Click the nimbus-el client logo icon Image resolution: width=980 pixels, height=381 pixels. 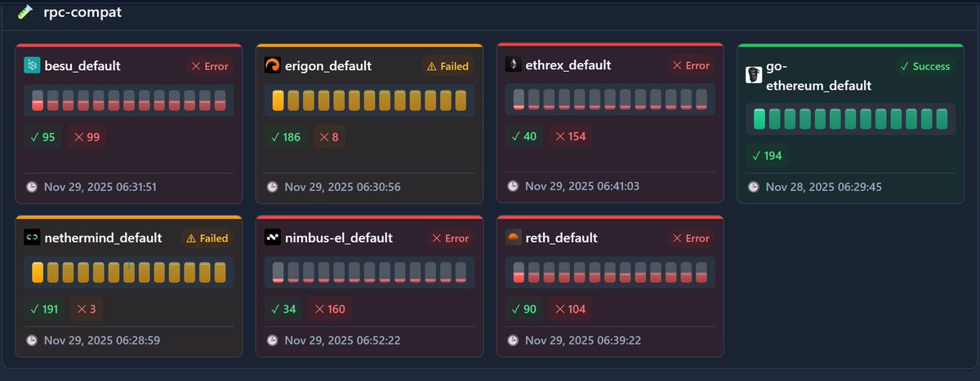(273, 238)
